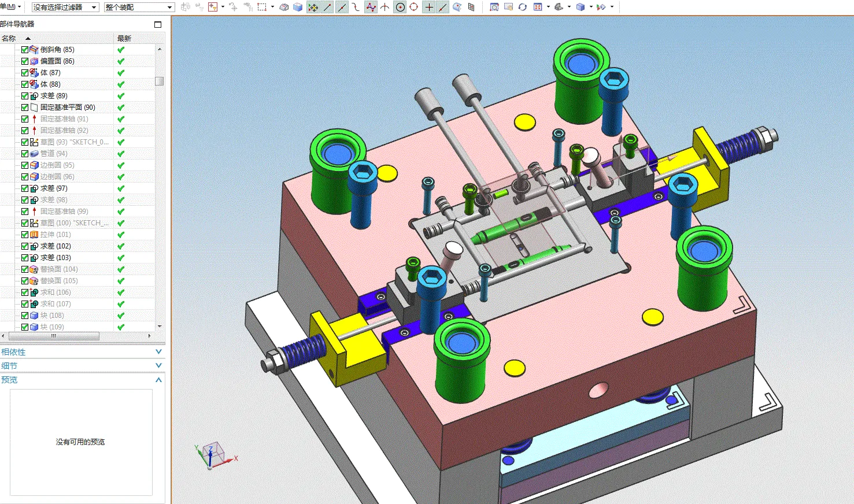The height and width of the screenshot is (504, 854).
Task: Click the last section view icon in toolbar
Action: click(601, 7)
